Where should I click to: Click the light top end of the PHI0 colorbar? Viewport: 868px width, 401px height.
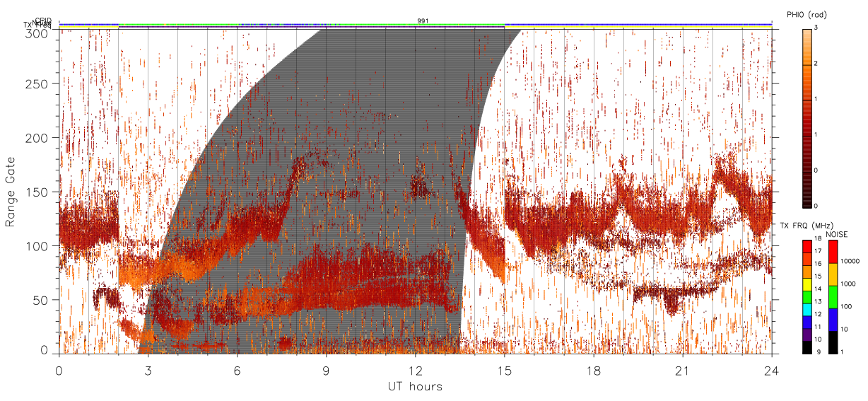click(807, 34)
